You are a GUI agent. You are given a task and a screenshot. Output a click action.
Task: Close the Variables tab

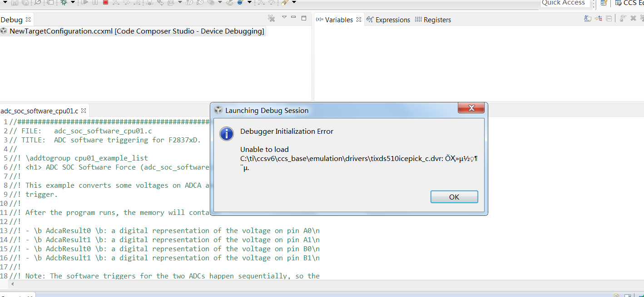[358, 19]
